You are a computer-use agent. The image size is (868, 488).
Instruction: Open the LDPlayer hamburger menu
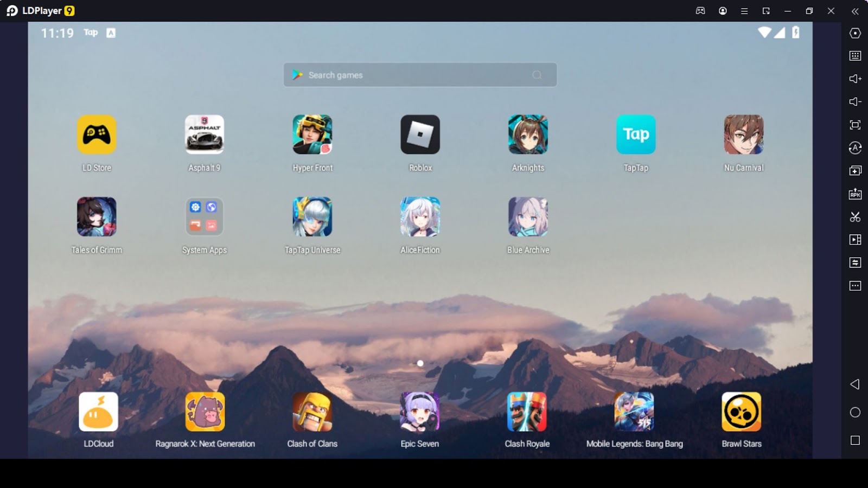tap(744, 11)
